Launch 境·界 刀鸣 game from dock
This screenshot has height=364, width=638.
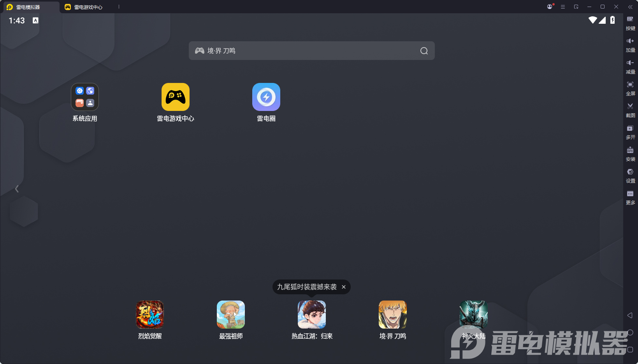(393, 315)
